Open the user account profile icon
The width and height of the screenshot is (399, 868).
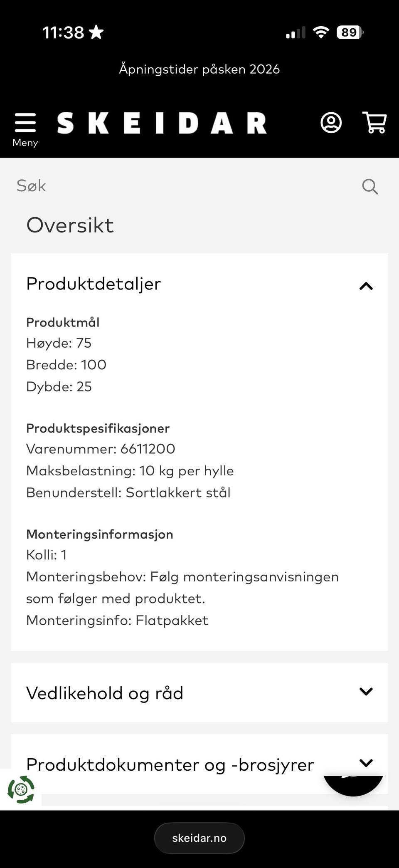[x=331, y=123]
